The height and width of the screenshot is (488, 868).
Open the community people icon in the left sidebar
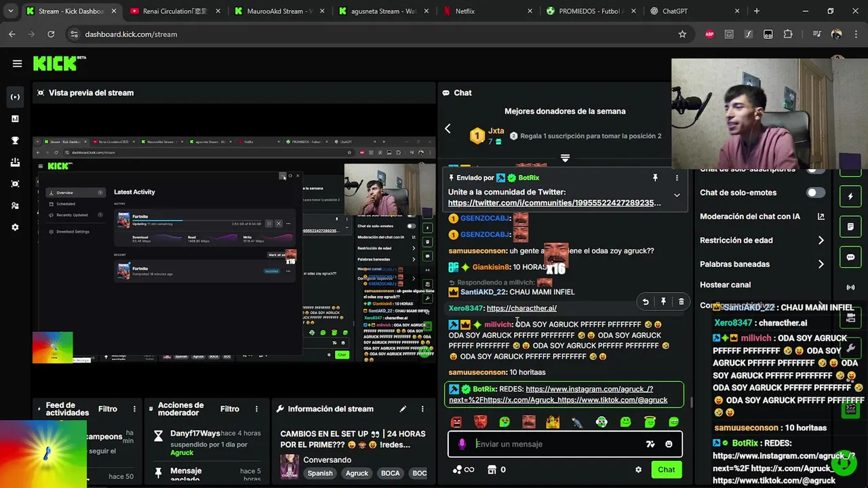(x=15, y=205)
